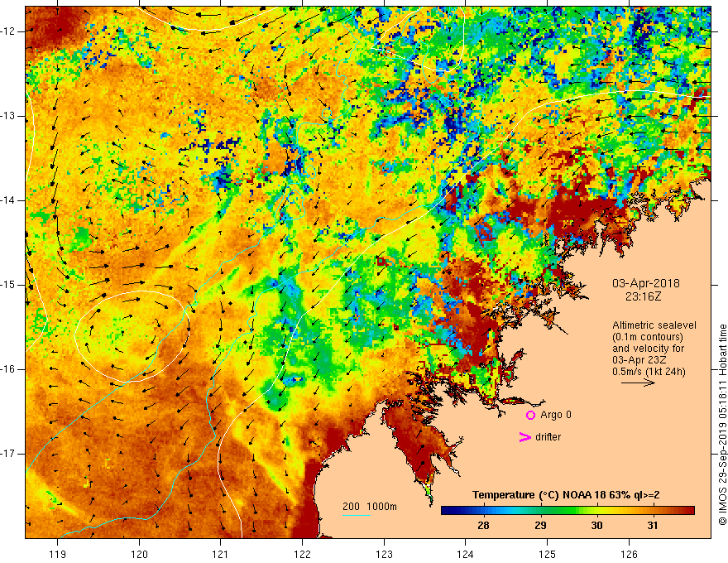Viewport: 728px width, 563px height.
Task: Click the latitude -14 axis label
Action: pos(8,200)
